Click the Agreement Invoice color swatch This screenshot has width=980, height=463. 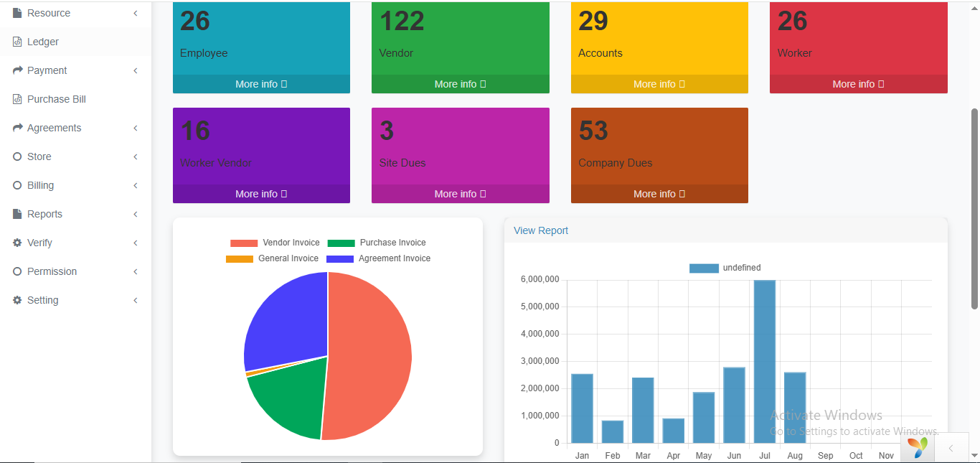coord(339,258)
